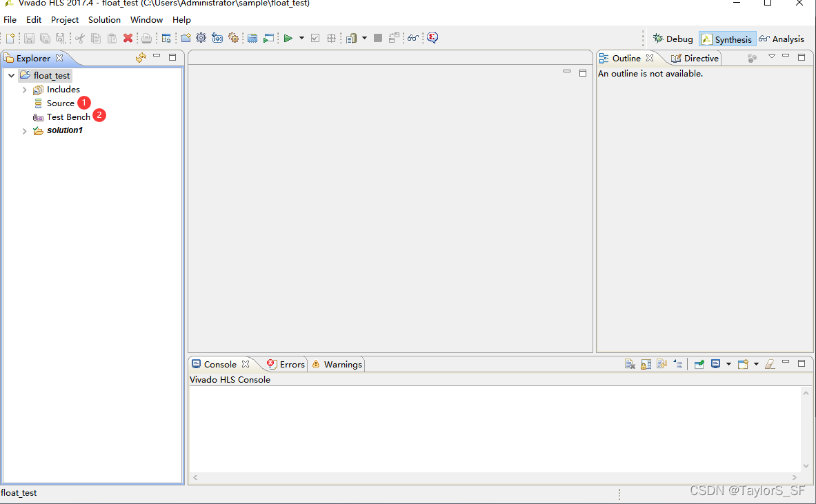
Task: Click the Copy icon in toolbar
Action: coord(96,38)
